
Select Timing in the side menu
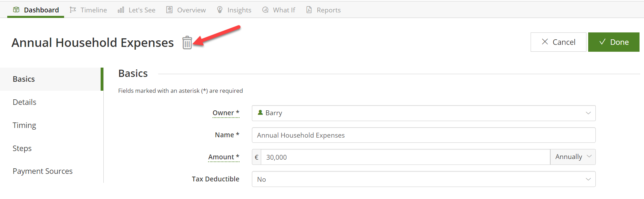[24, 125]
